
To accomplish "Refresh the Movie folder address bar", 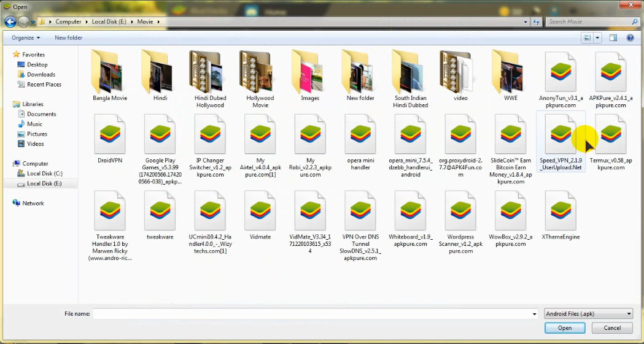I will click(536, 21).
